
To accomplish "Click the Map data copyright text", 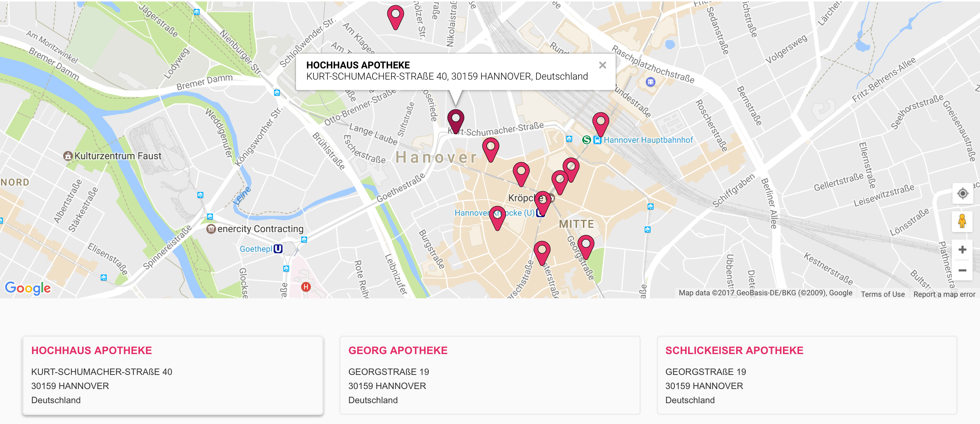I will coord(765,293).
